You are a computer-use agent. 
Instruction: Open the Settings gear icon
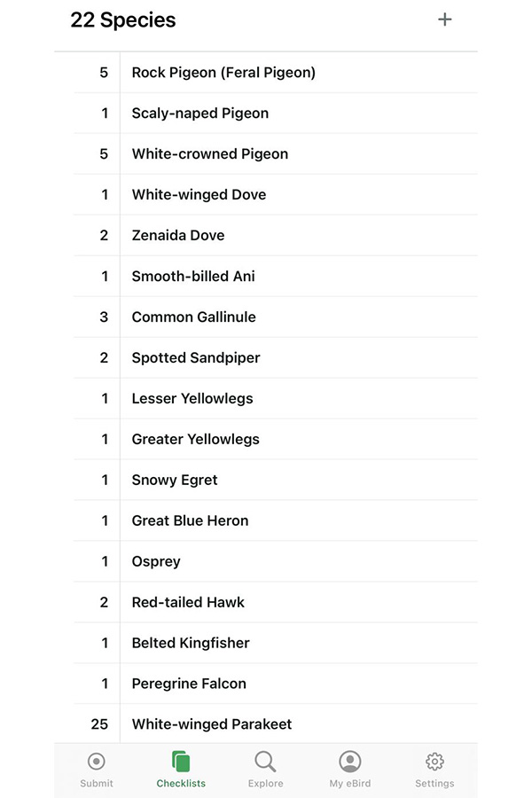434,762
